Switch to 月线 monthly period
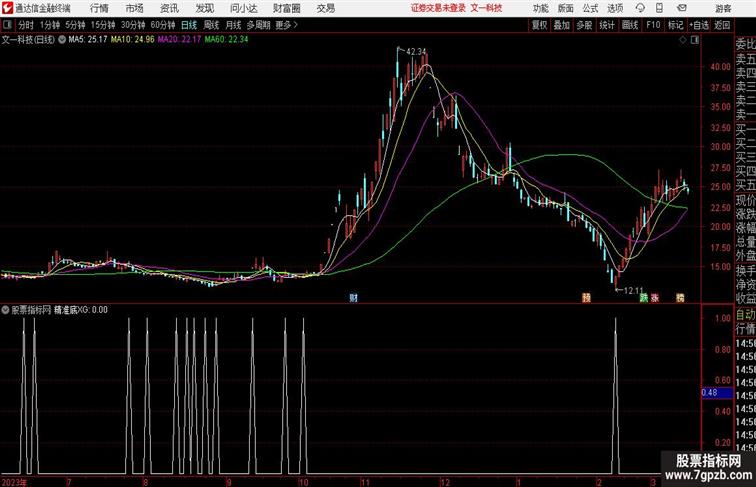This screenshot has width=756, height=487. [233, 25]
